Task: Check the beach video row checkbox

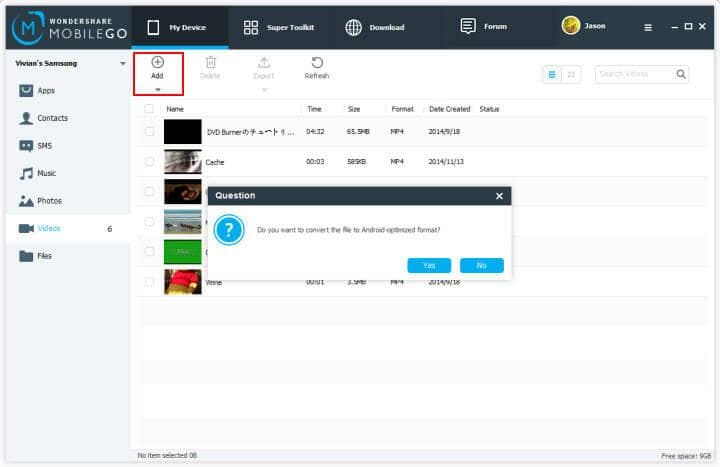Action: [149, 222]
